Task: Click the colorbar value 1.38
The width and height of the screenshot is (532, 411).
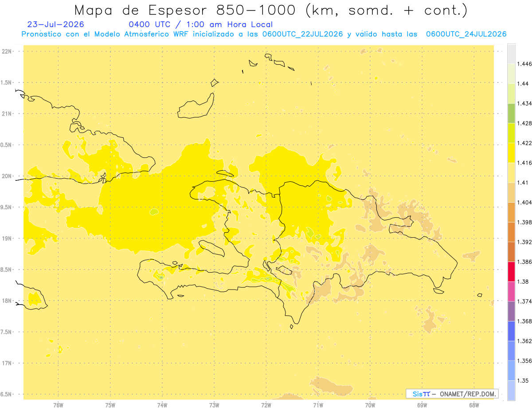Action: coord(523,282)
